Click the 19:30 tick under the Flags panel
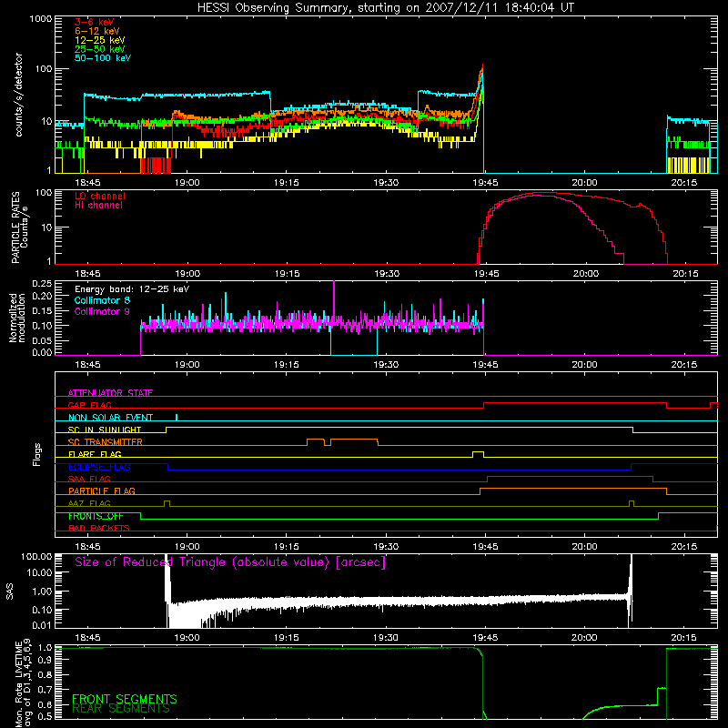This screenshot has width=728, height=728. tap(386, 547)
